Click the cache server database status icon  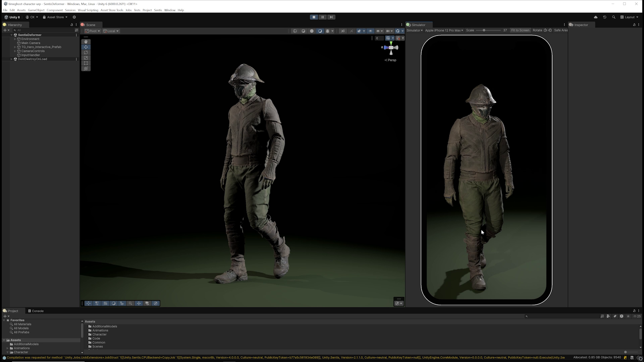(x=632, y=358)
